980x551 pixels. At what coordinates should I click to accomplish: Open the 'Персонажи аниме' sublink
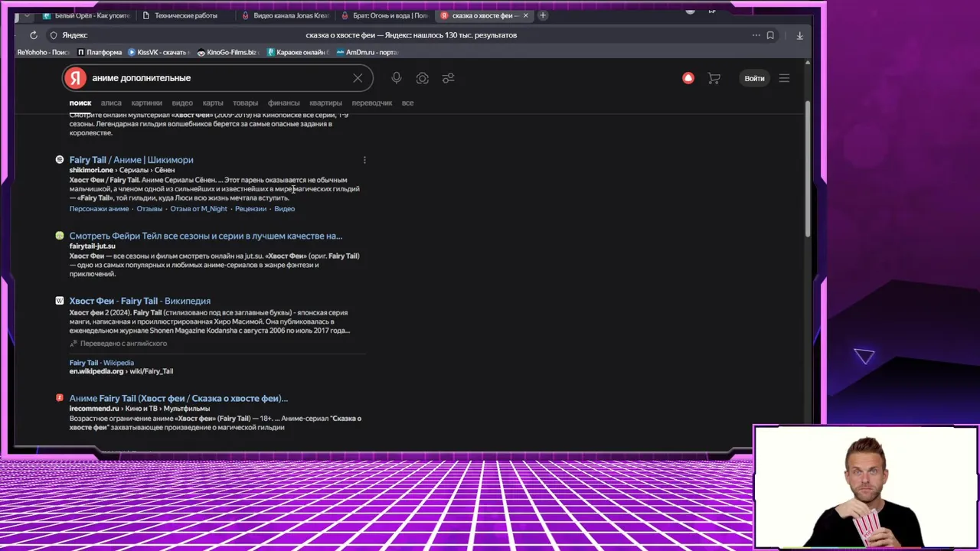pos(99,209)
